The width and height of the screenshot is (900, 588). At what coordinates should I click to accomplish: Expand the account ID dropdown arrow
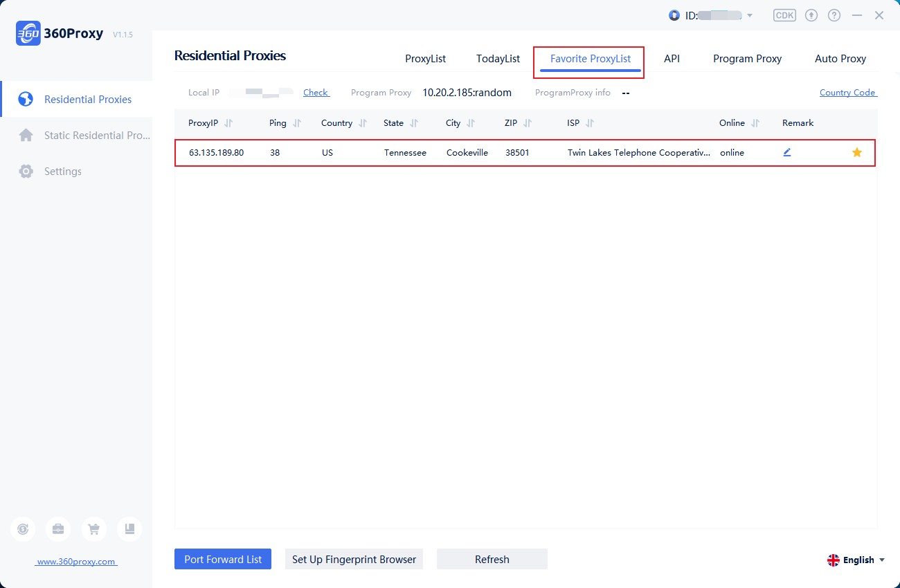(x=750, y=15)
